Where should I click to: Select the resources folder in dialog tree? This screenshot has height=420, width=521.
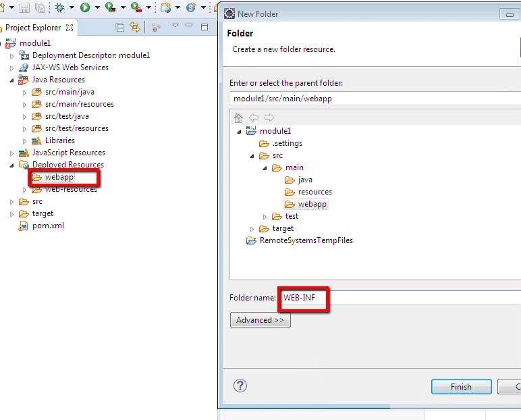[x=314, y=192]
